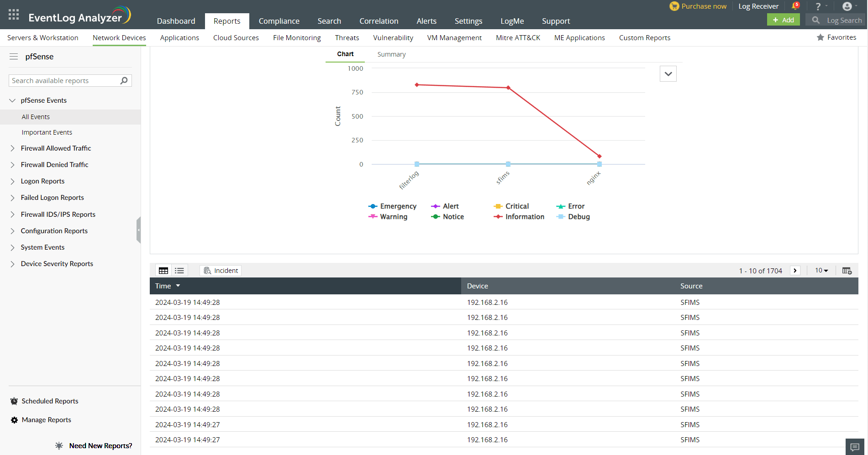
Task: Open the Compliance menu
Action: 279,21
